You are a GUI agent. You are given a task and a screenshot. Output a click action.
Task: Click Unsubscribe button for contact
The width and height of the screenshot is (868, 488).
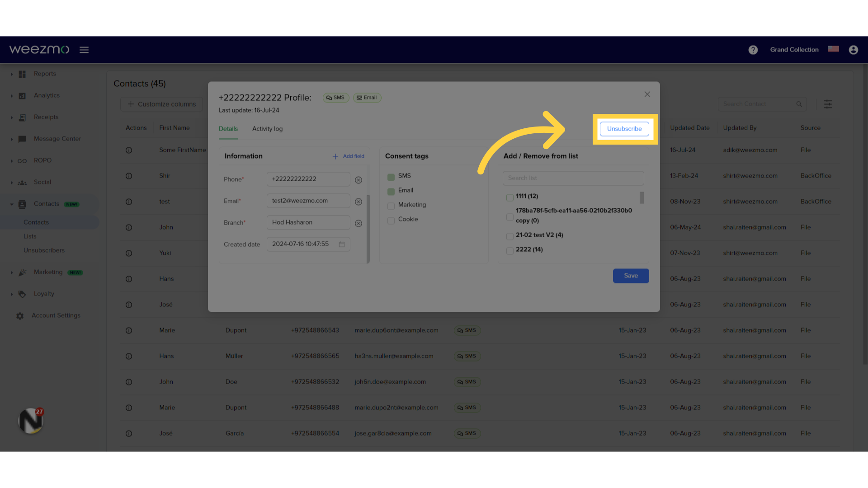(624, 129)
